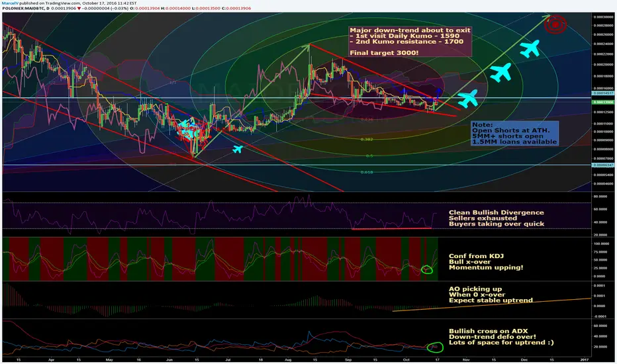
Task: Click the 'Clean Bullish Divergence' annotation
Action: 497,218
